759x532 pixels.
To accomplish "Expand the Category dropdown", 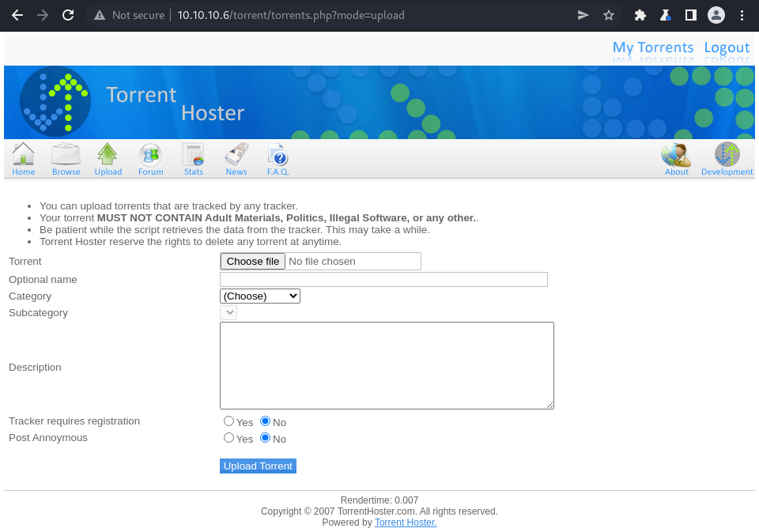I will 259,296.
